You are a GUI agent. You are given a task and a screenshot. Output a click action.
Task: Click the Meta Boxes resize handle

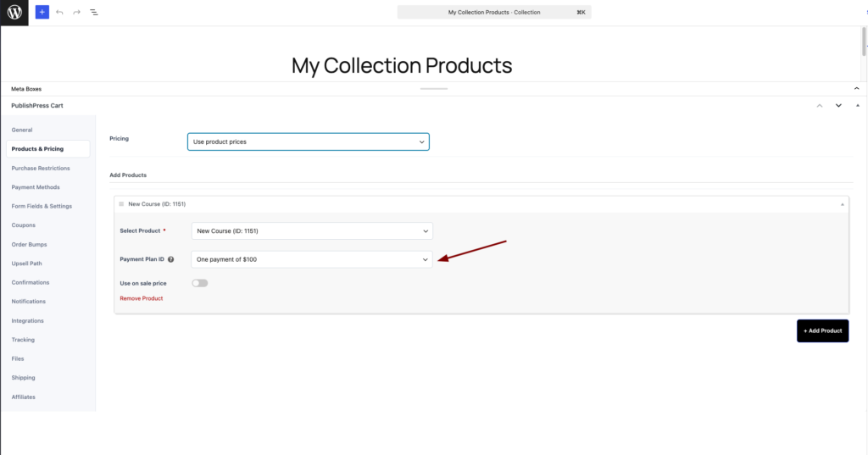tap(434, 89)
